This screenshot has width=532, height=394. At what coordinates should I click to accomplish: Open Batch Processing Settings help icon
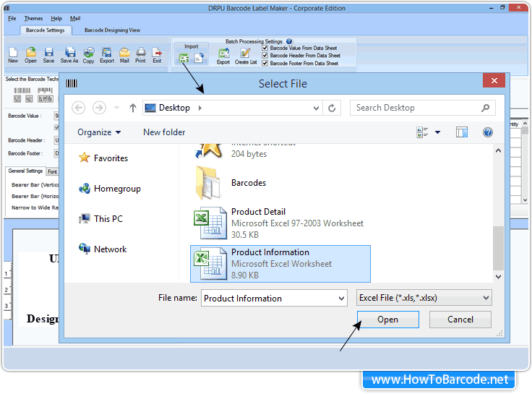[288, 41]
